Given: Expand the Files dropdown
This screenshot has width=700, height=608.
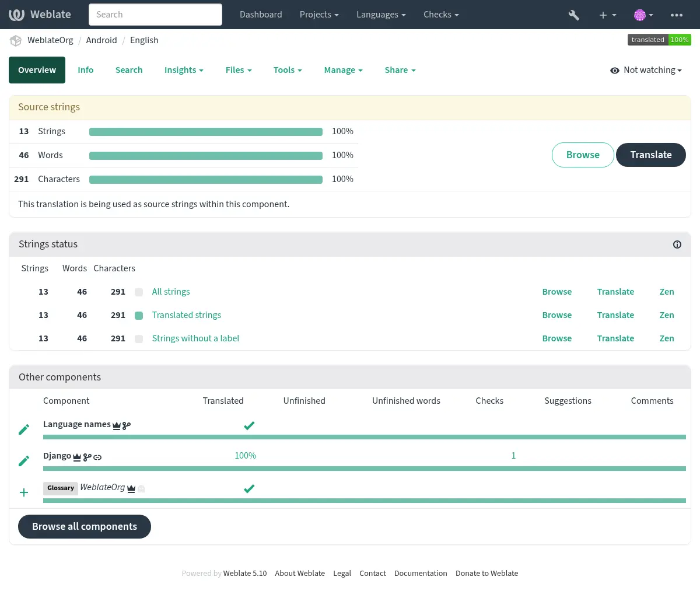Looking at the screenshot, I should pyautogui.click(x=239, y=70).
